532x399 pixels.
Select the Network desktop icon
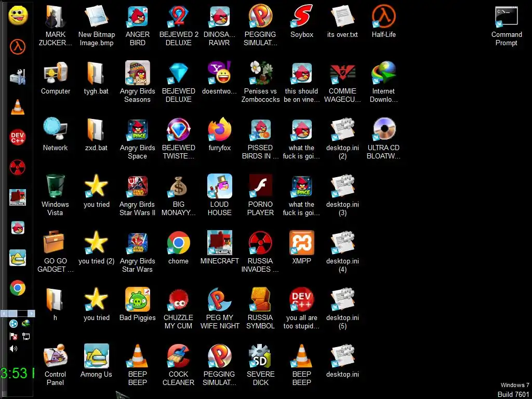(x=55, y=135)
